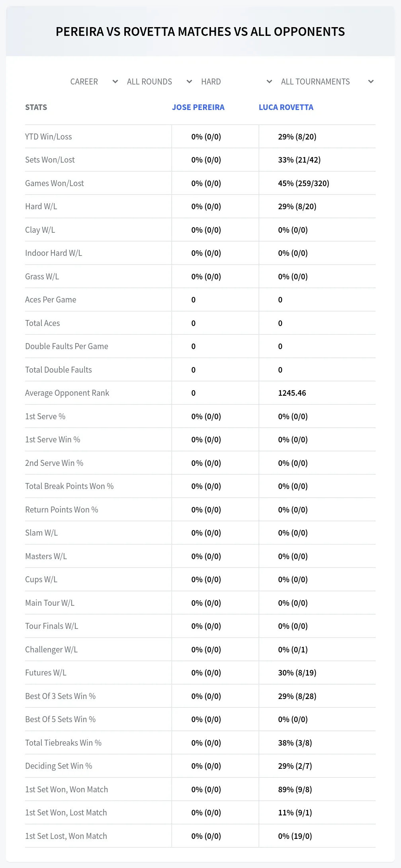Open the HARD surface dropdown

click(235, 82)
